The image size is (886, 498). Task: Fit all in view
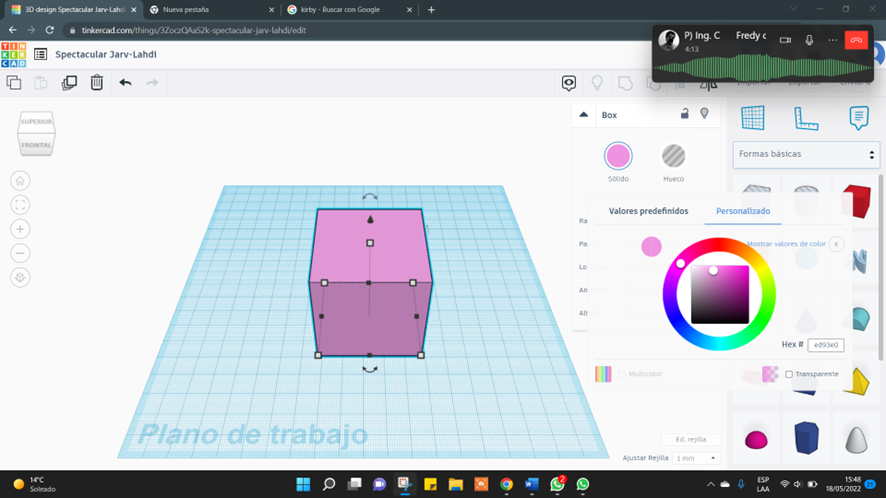point(20,205)
